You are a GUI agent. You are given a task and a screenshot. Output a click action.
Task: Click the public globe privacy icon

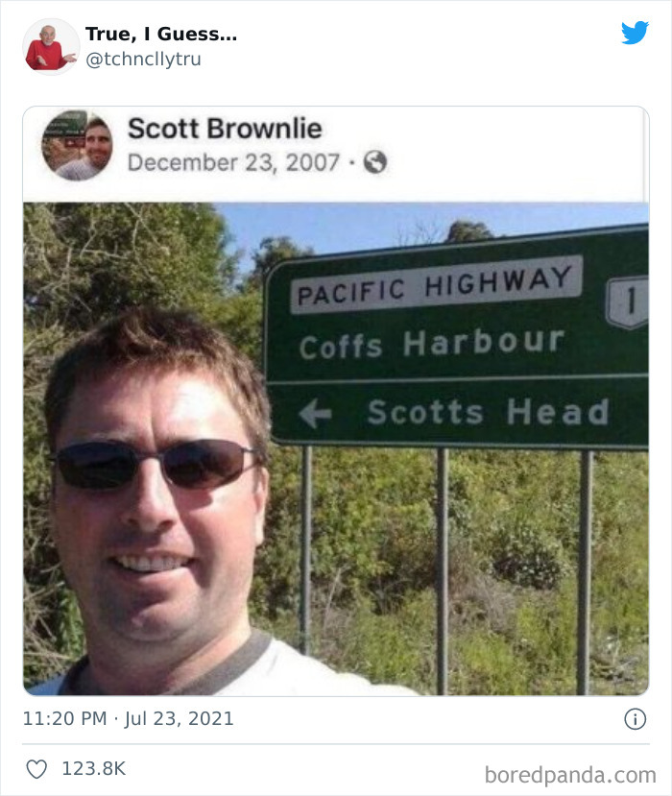(x=375, y=162)
